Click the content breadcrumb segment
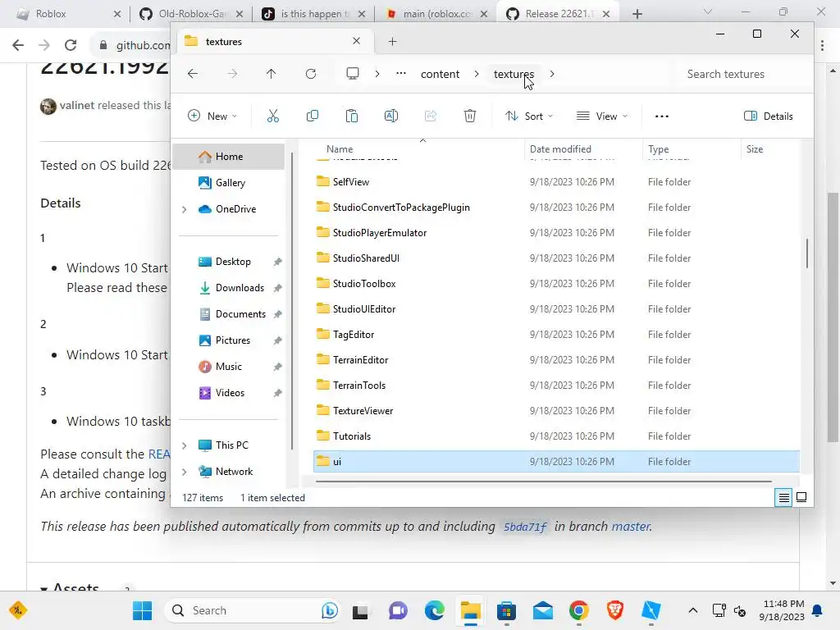The width and height of the screenshot is (840, 630). [x=440, y=74]
